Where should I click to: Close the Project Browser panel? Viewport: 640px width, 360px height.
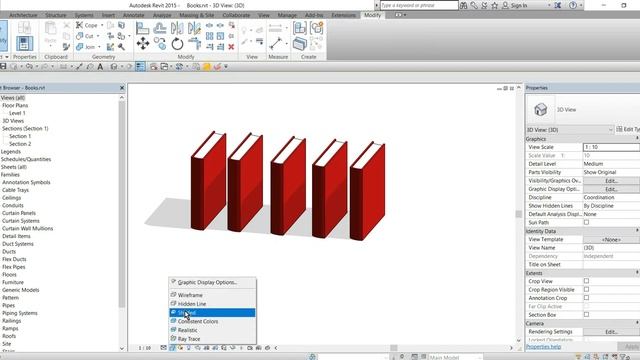122,88
